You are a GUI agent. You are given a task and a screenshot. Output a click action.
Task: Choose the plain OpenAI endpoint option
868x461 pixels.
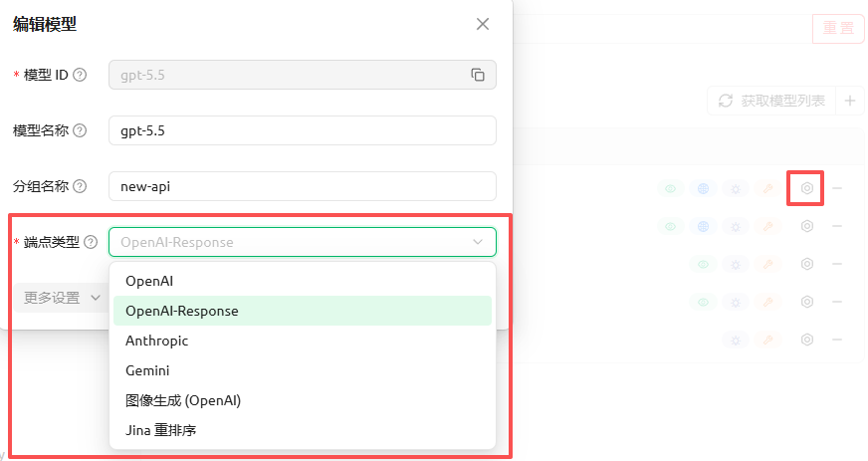[303, 281]
